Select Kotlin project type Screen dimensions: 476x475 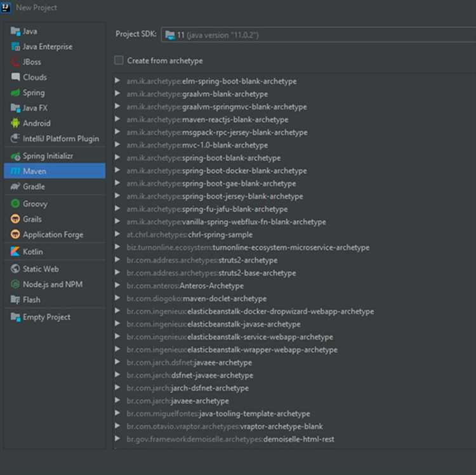coord(55,251)
